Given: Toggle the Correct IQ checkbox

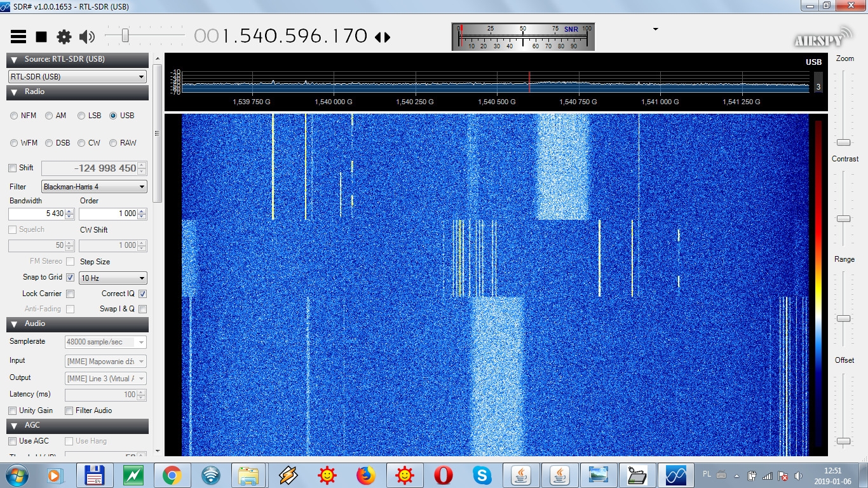Looking at the screenshot, I should tap(142, 294).
